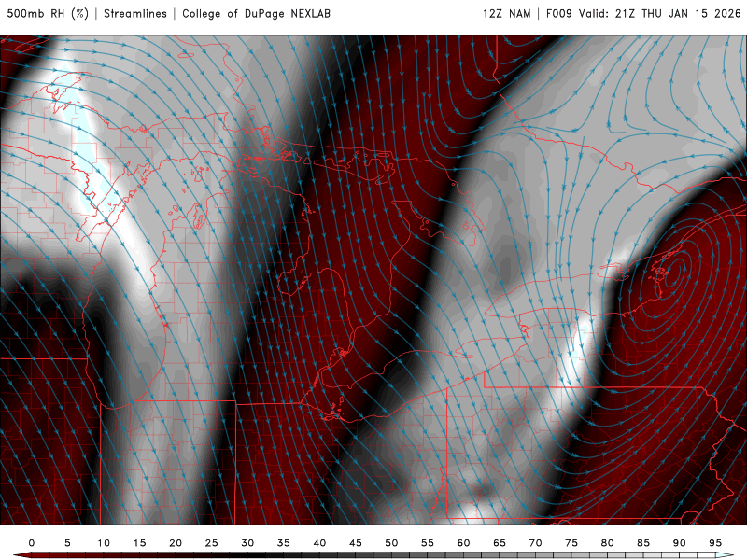Image resolution: width=747 pixels, height=560 pixels.
Task: Select the "90" legend value
Action: click(x=680, y=543)
